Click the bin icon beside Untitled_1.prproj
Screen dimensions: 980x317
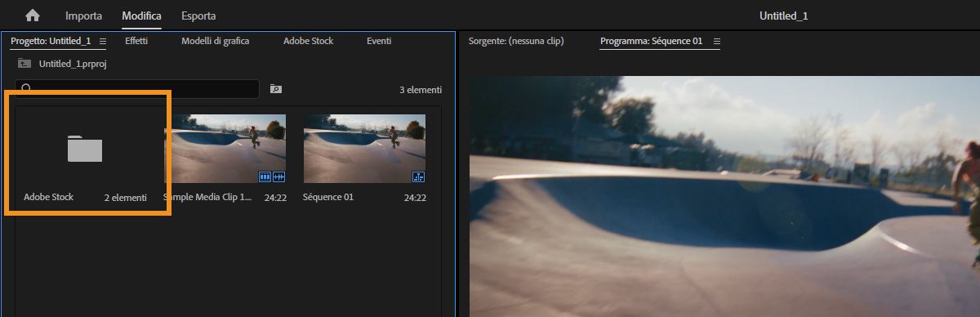[24, 63]
